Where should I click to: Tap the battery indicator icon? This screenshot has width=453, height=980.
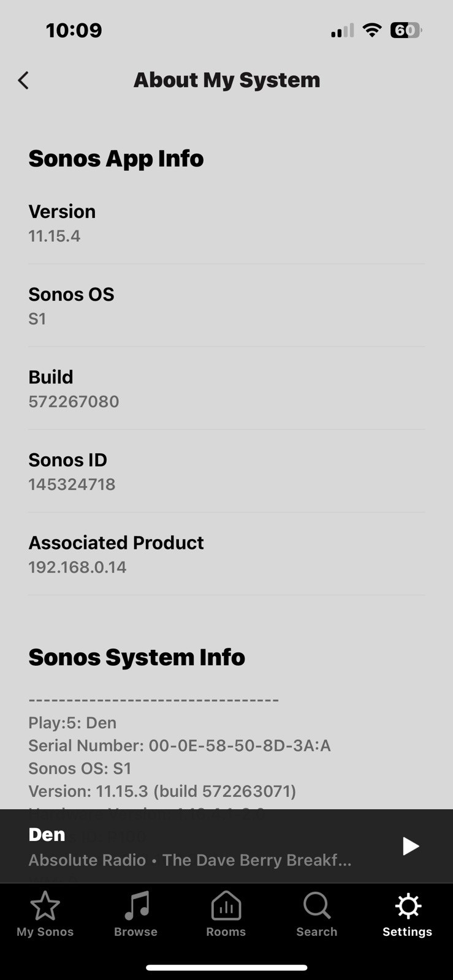pos(406,30)
